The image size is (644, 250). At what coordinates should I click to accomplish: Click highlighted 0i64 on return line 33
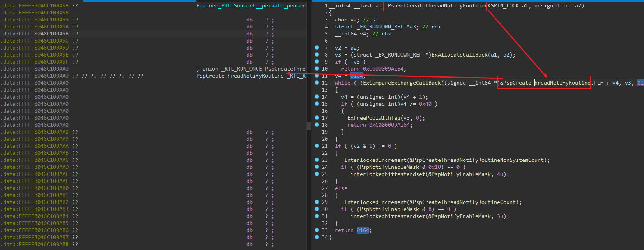363,230
